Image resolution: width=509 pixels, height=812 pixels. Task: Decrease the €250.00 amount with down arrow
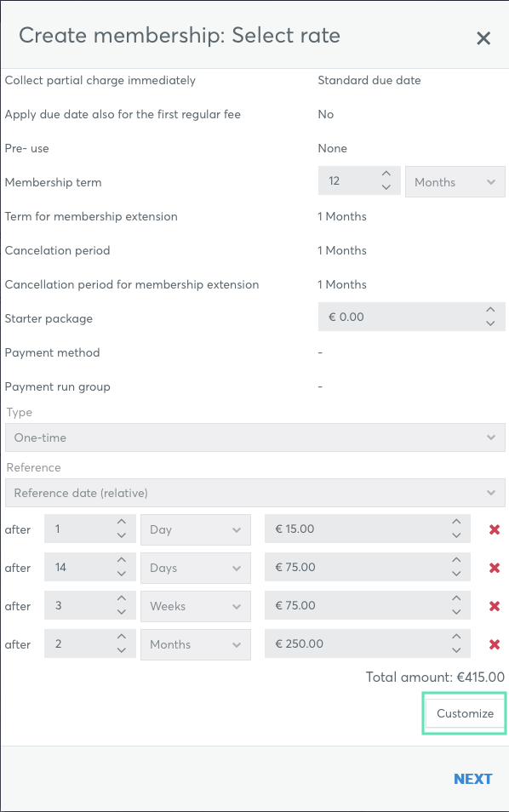[x=456, y=650]
